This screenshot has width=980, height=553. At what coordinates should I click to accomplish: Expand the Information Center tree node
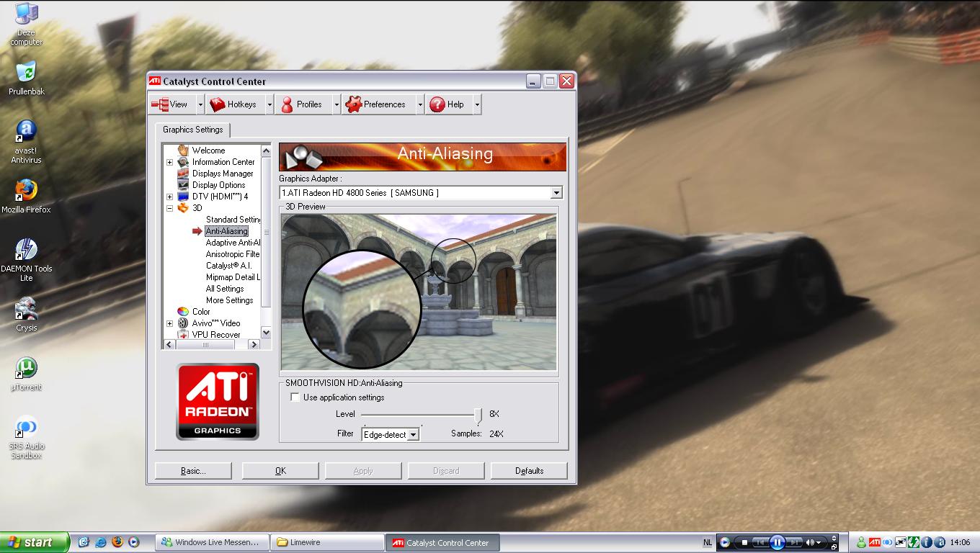pos(170,162)
